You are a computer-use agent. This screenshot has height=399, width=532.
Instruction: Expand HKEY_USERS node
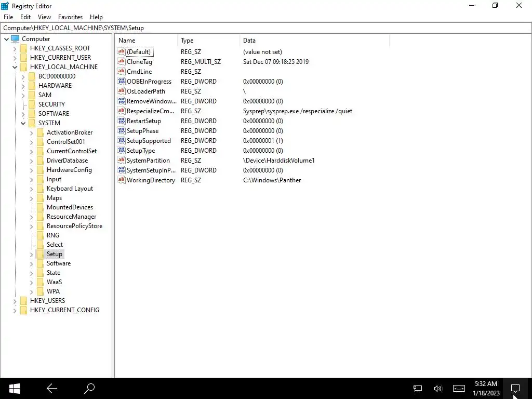[15, 301]
